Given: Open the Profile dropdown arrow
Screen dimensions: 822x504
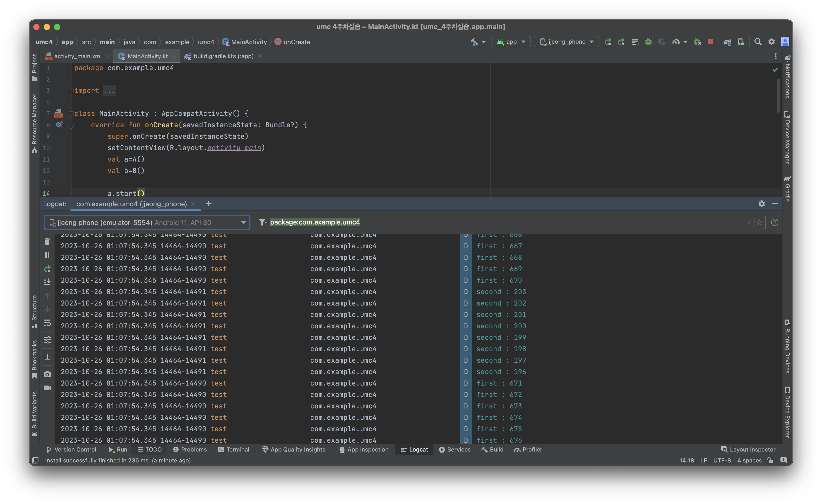Looking at the screenshot, I should tap(685, 42).
